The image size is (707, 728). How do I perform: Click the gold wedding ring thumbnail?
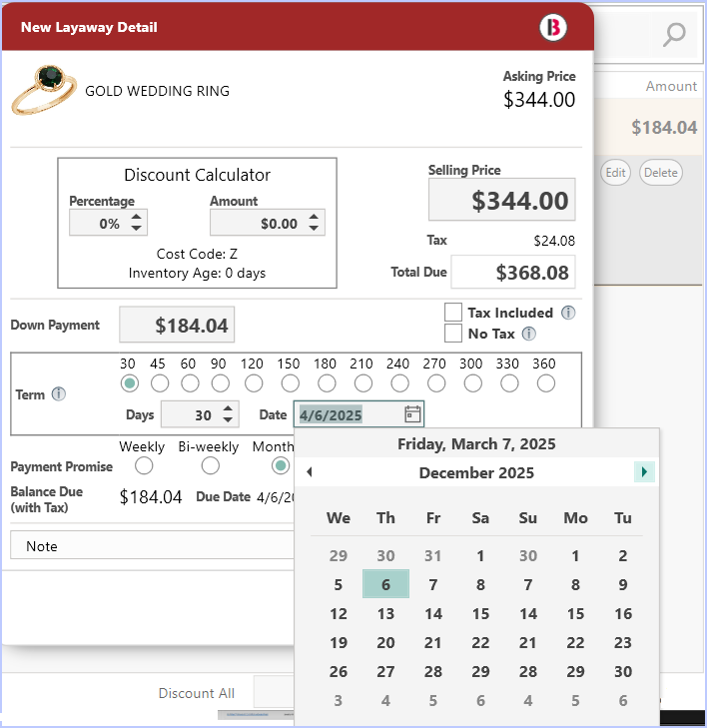[44, 90]
